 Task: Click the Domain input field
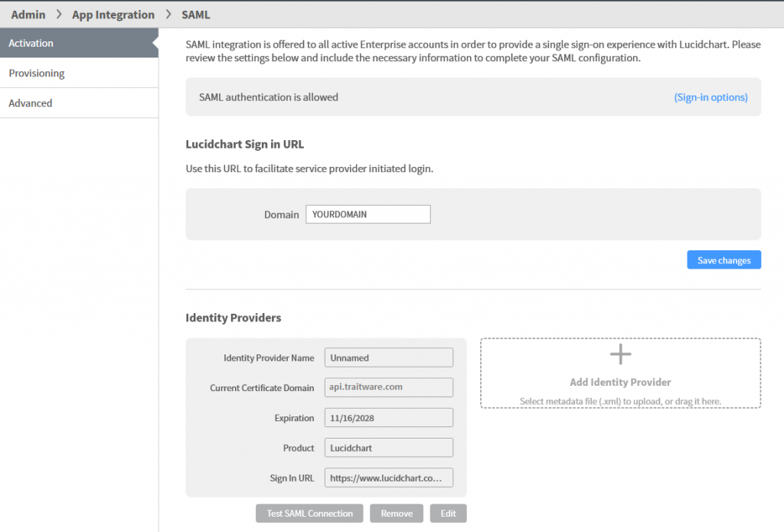click(x=368, y=214)
